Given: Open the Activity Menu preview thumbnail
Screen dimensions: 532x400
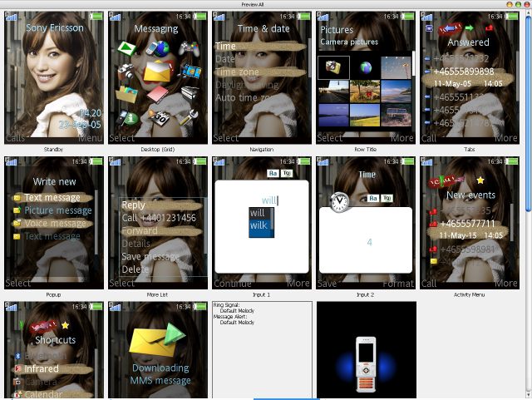Looking at the screenshot, I should (470, 223).
